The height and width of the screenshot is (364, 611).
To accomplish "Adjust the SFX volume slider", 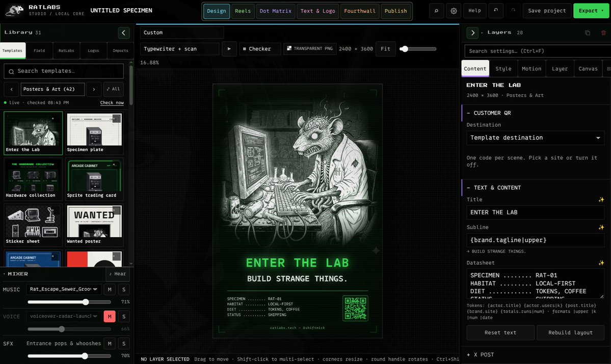I will [x=69, y=356].
